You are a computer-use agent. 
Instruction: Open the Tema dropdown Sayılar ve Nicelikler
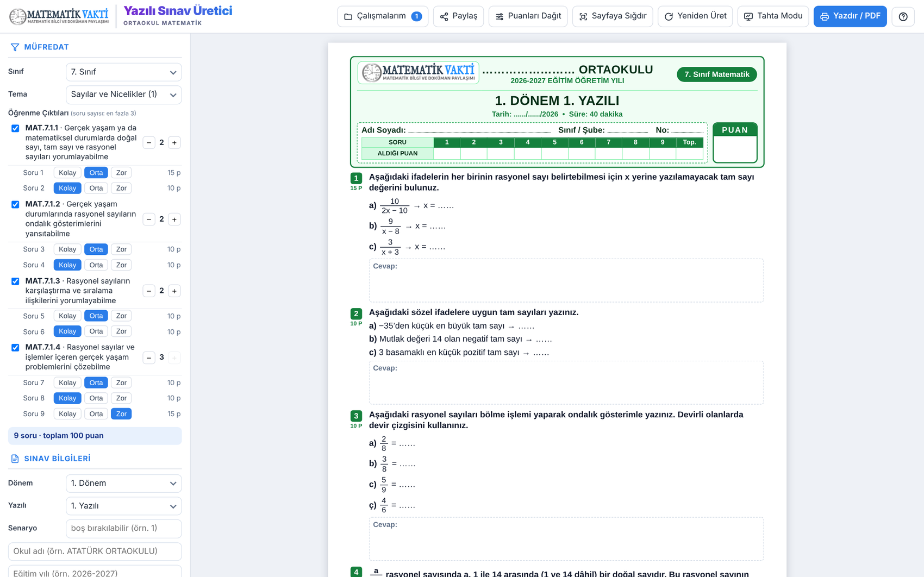[123, 95]
